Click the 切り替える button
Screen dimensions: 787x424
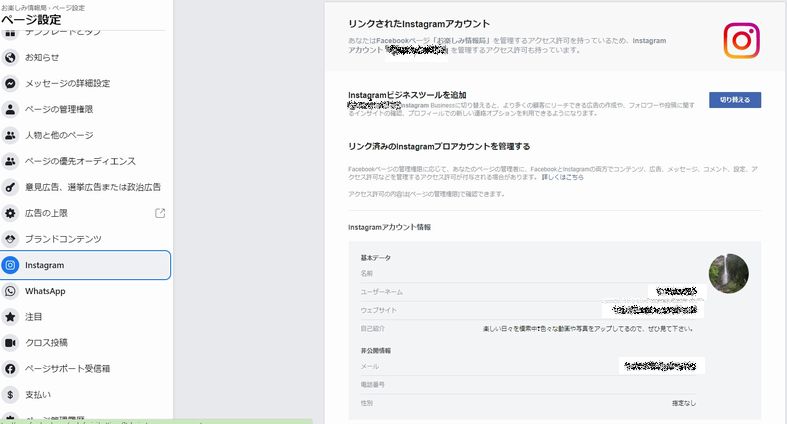tap(735, 100)
